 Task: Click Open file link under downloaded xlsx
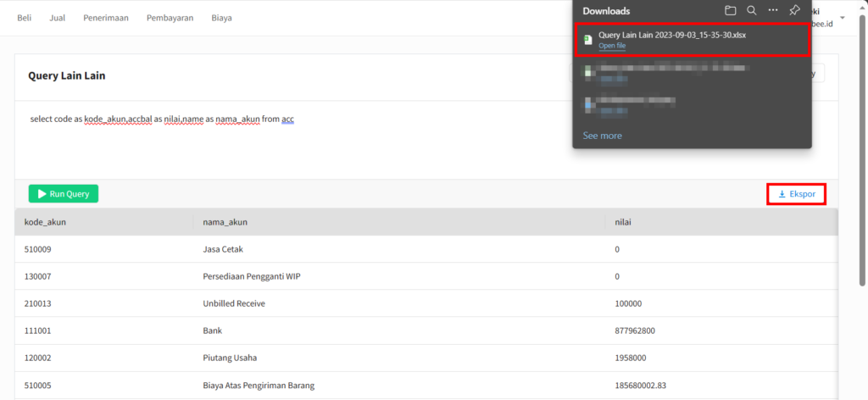tap(612, 46)
